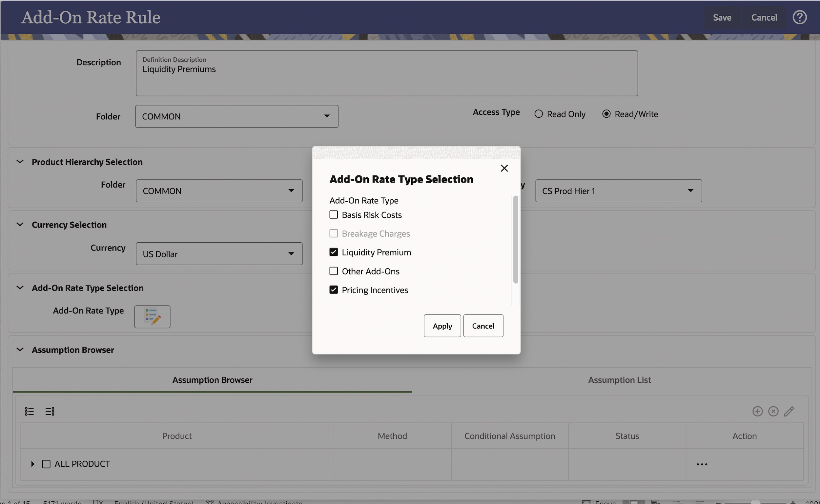Select the Read Only access type
This screenshot has height=504, width=820.
pyautogui.click(x=538, y=114)
